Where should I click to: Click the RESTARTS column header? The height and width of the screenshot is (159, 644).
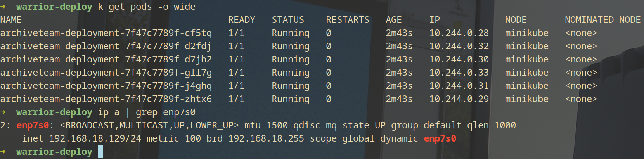[x=348, y=20]
